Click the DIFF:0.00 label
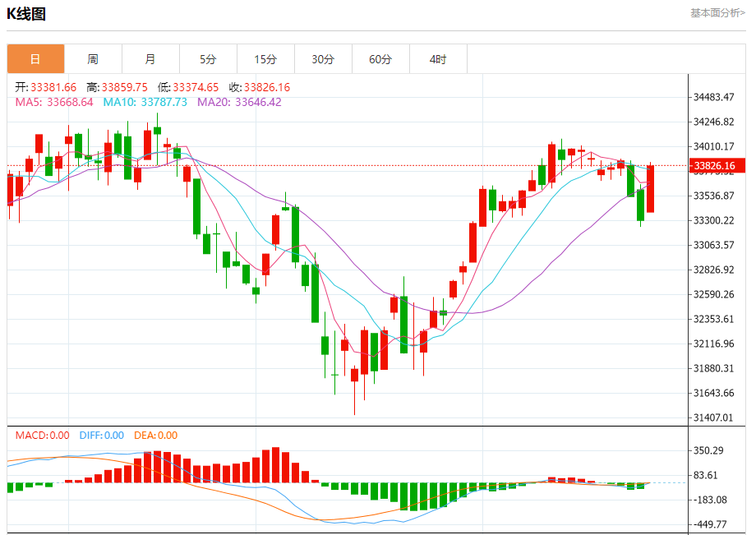This screenshot has width=756, height=535. click(x=102, y=436)
